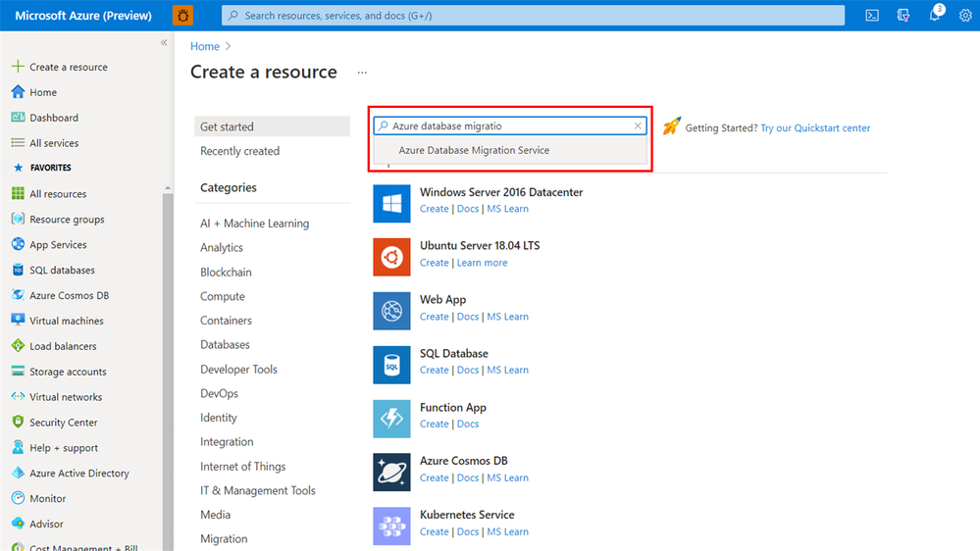Choose the Analytics category
The width and height of the screenshot is (980, 551).
tap(222, 247)
